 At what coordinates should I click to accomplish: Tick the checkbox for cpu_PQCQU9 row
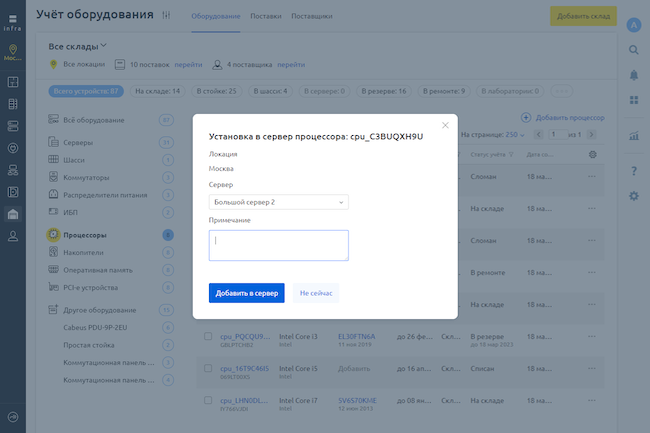point(208,337)
